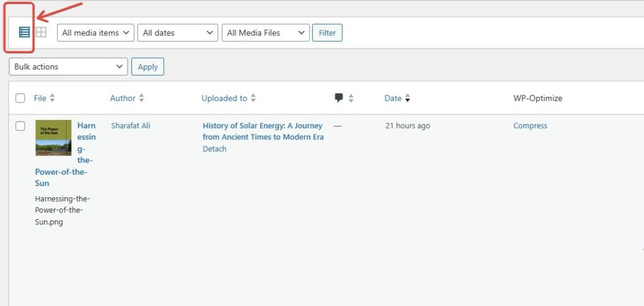Image resolution: width=644 pixels, height=306 pixels.
Task: Open author Sharafat Ali link
Action: coord(131,126)
